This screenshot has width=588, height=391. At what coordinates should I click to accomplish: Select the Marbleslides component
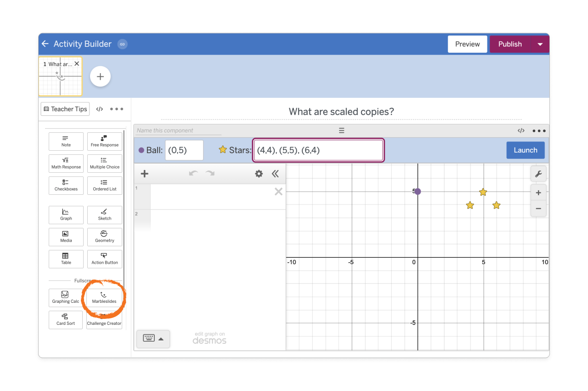[x=104, y=298]
